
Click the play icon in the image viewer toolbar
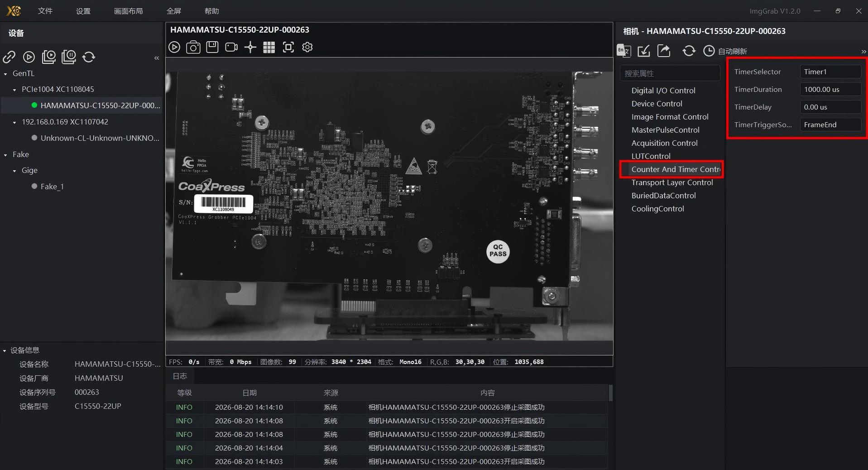click(x=174, y=47)
